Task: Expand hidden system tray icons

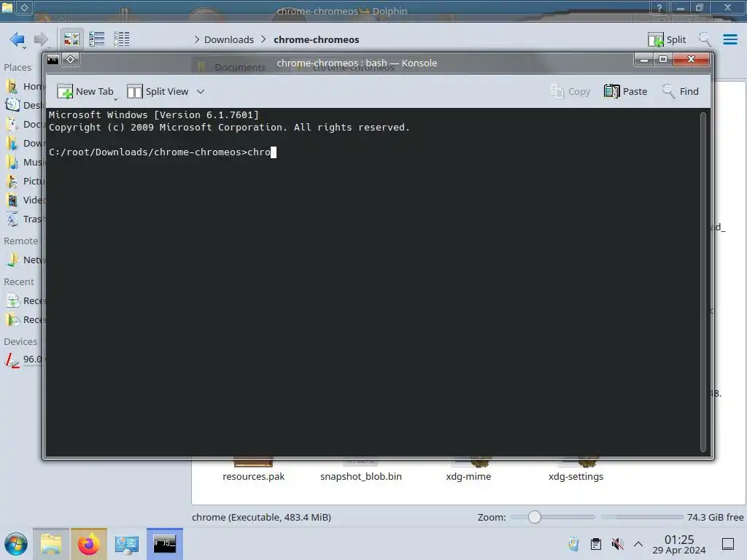Action: tap(638, 544)
